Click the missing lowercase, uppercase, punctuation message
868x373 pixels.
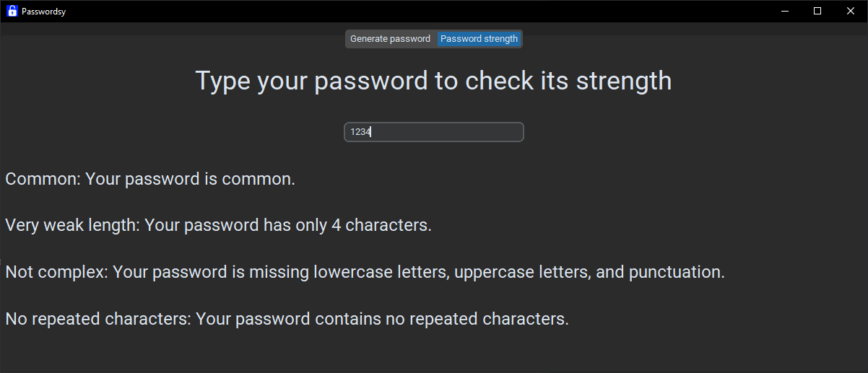click(x=419, y=272)
